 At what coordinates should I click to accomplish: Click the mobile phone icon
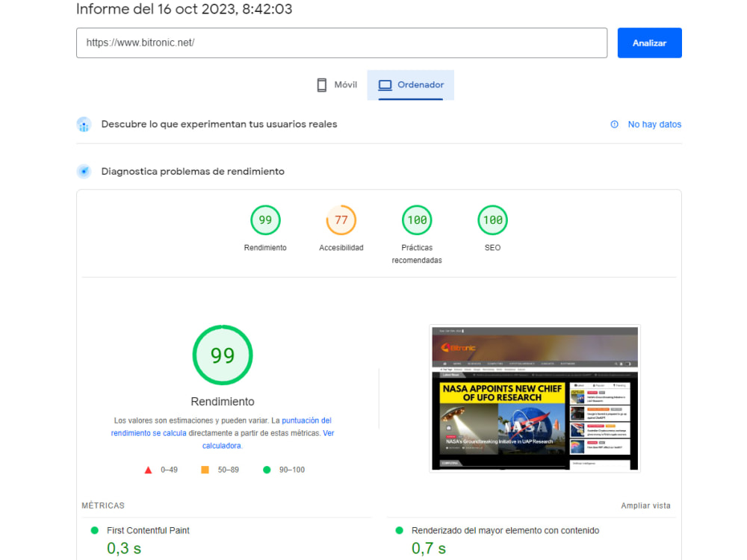322,85
